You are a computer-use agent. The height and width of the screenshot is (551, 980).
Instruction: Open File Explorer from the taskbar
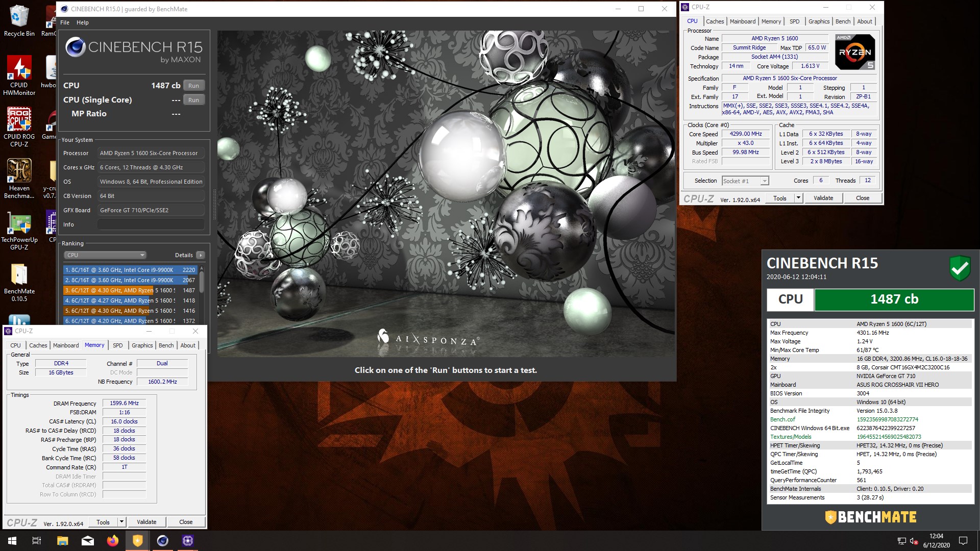click(x=62, y=541)
